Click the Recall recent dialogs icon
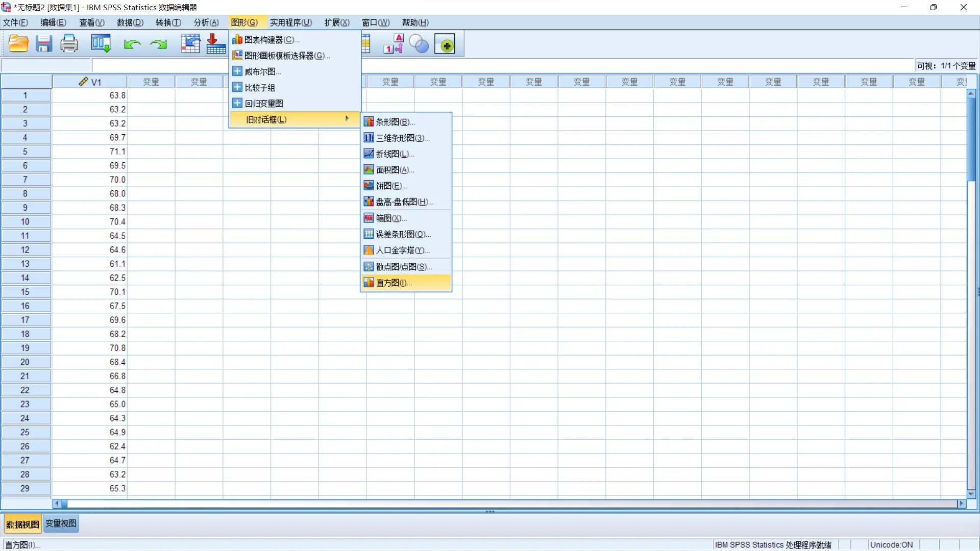This screenshot has height=551, width=980. [x=101, y=44]
